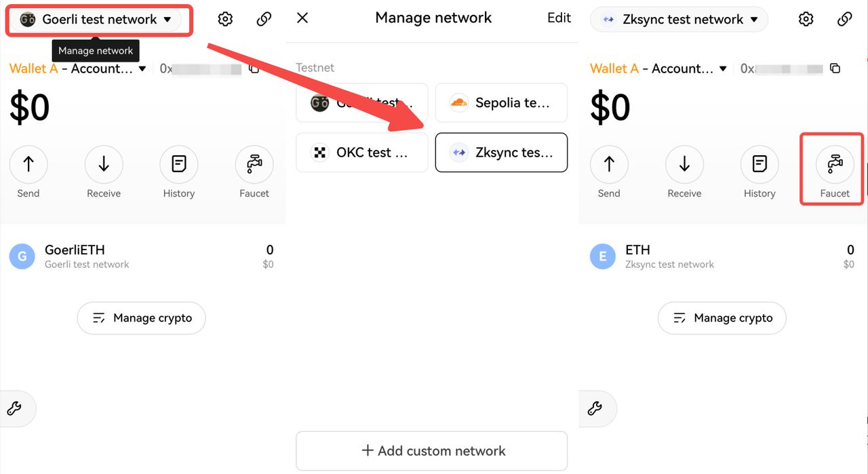Click Edit in Manage network header
This screenshot has height=474, width=868.
(x=559, y=18)
